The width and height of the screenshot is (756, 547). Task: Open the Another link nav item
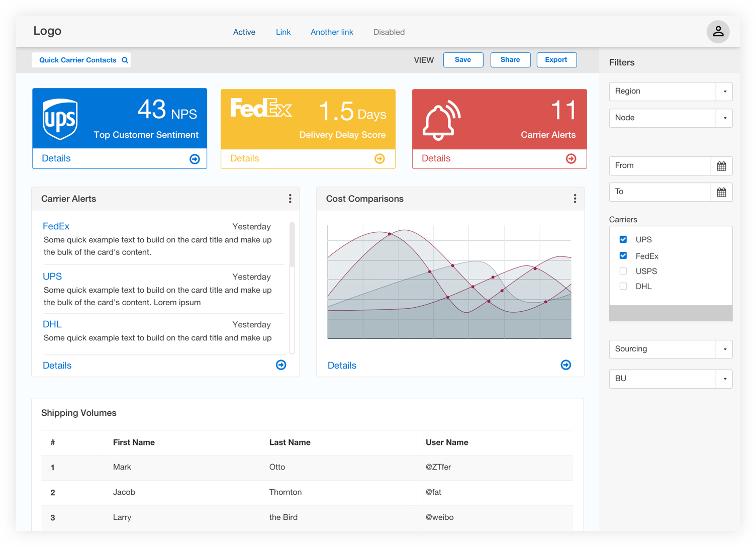coord(332,32)
